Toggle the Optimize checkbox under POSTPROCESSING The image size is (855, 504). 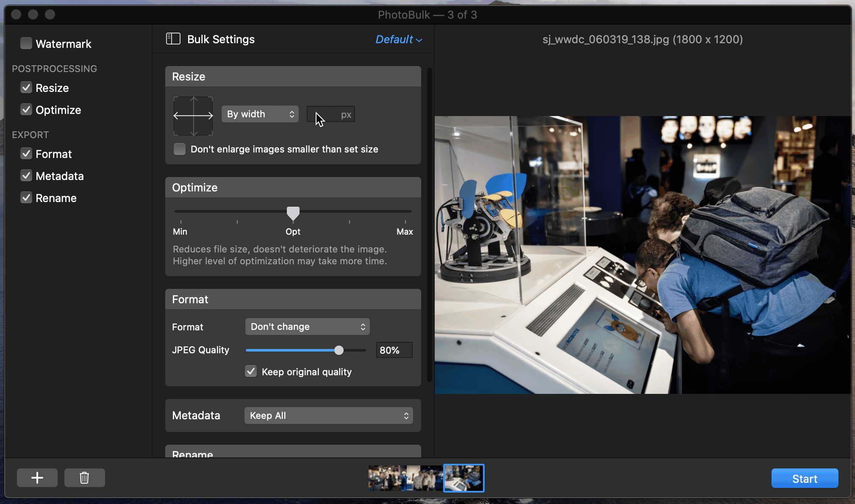[26, 110]
